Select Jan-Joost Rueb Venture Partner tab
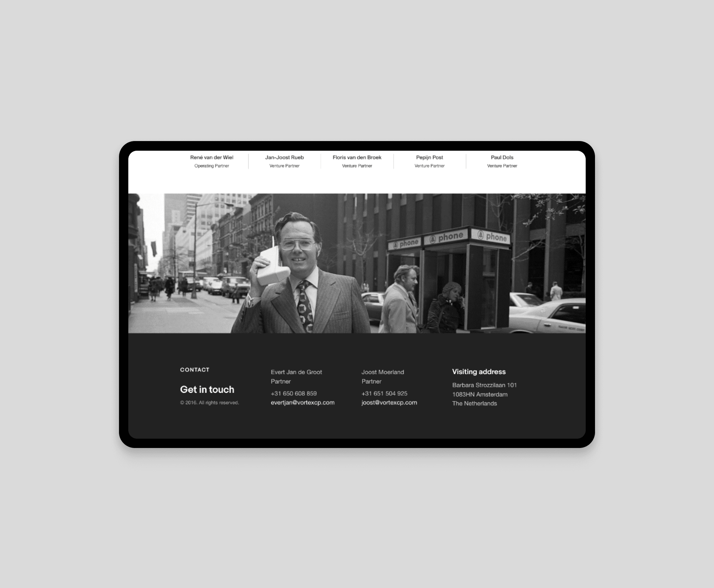 pyautogui.click(x=284, y=161)
